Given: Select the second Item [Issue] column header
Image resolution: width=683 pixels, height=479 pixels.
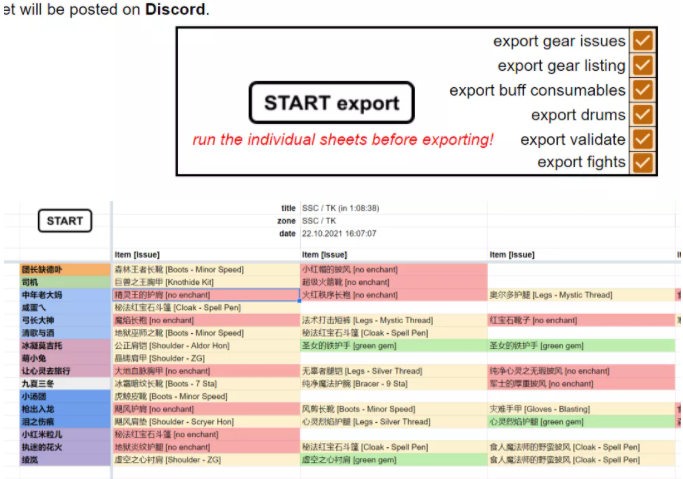Looking at the screenshot, I should pos(324,255).
